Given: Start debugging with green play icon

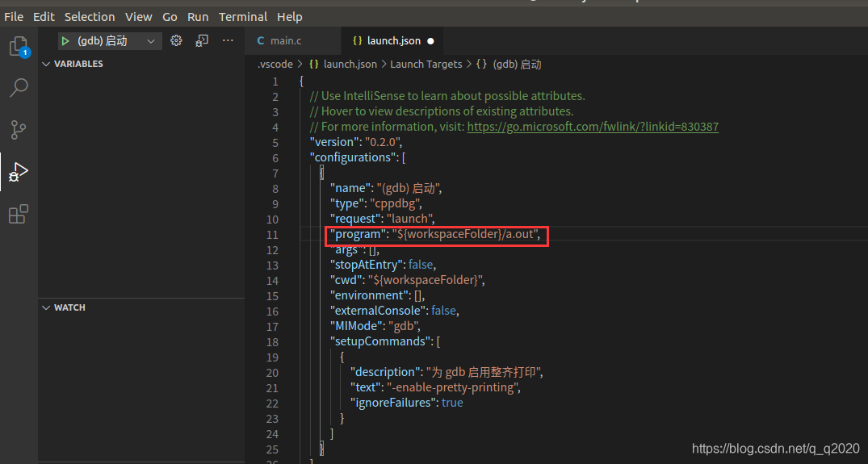Looking at the screenshot, I should [x=65, y=41].
